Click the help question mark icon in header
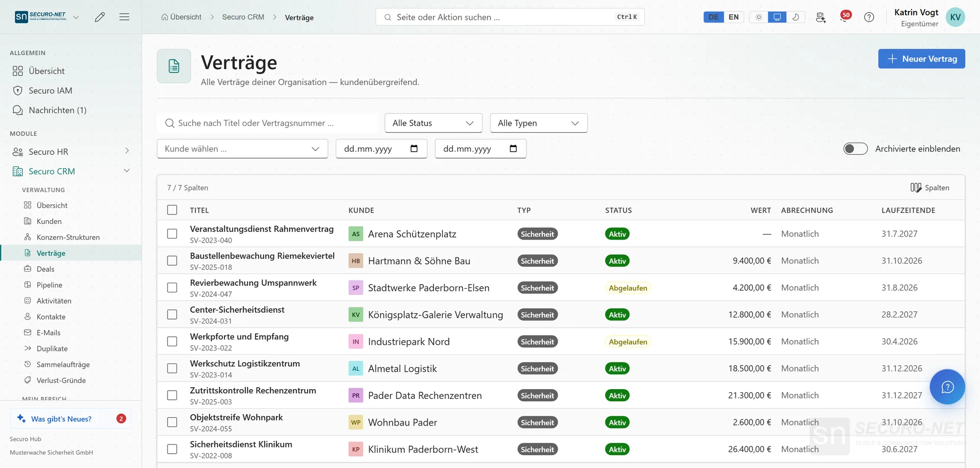 coord(869,17)
